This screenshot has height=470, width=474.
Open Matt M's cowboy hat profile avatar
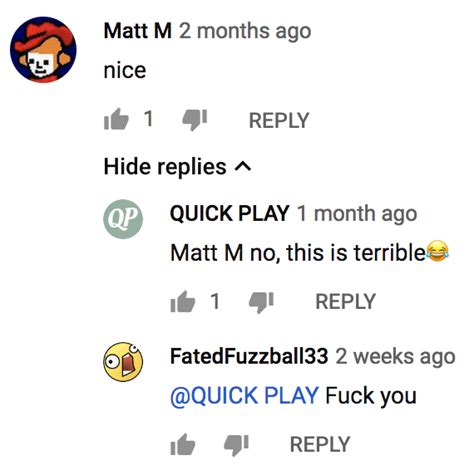coord(43,49)
